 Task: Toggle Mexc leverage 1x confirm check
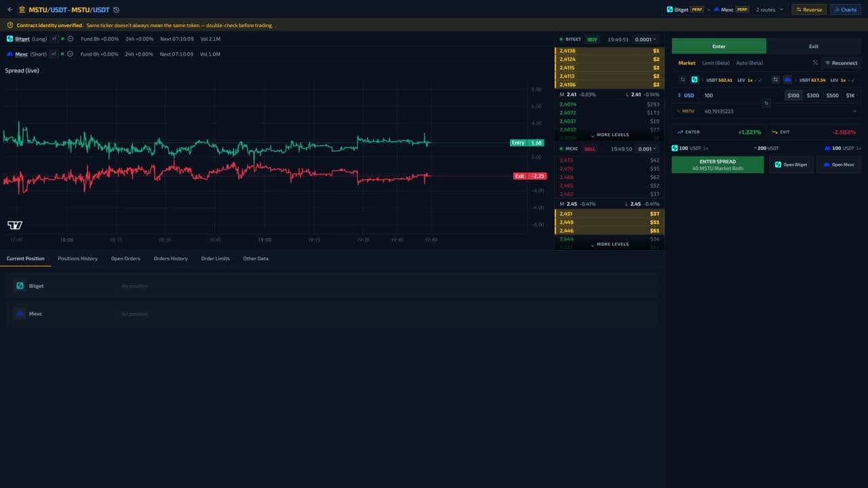852,80
